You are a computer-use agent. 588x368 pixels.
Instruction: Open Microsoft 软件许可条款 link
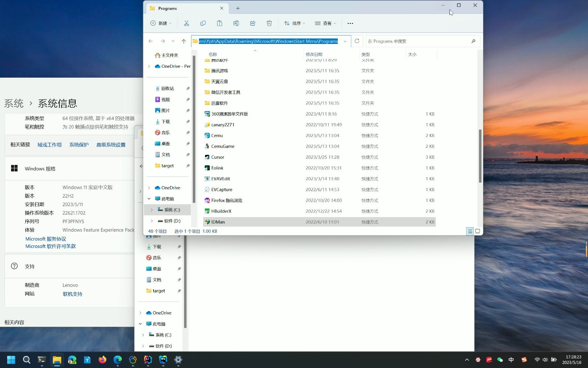(50, 246)
